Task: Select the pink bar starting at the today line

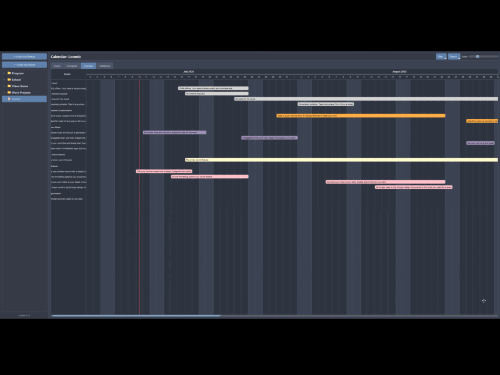Action: [164, 171]
